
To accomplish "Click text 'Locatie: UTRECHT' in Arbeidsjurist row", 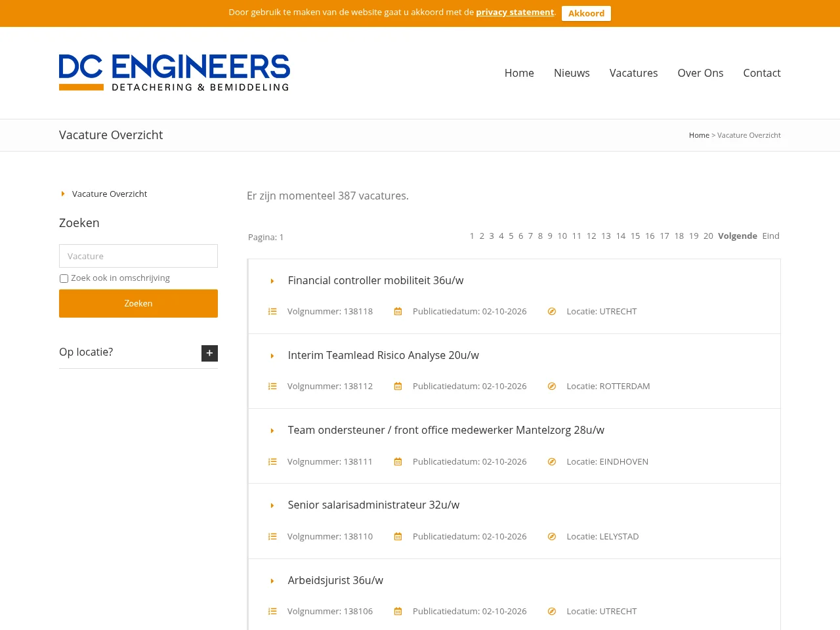I will (x=602, y=611).
